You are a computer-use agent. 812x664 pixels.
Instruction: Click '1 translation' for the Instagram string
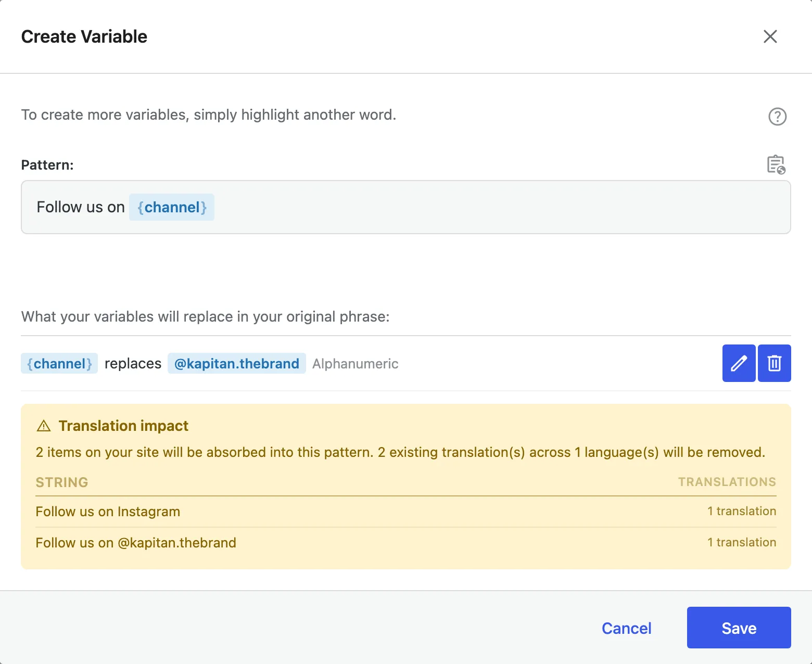[x=742, y=511]
